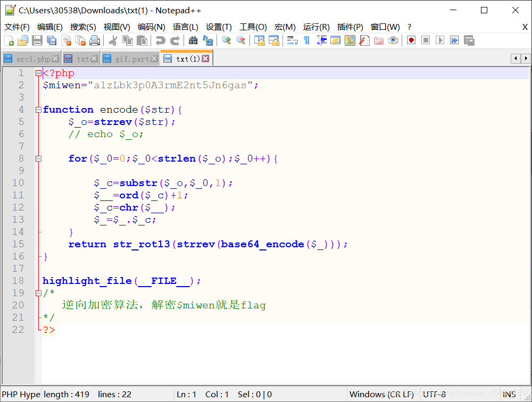Click the X at the menu bar's right end
Screen dimensions: 532x402
pyautogui.click(x=525, y=27)
